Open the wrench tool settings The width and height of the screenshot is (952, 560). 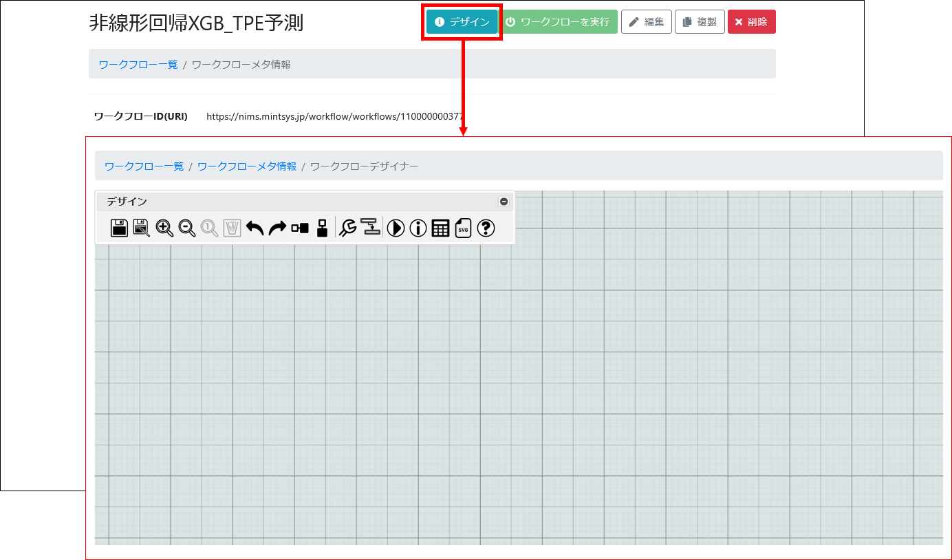tap(348, 228)
